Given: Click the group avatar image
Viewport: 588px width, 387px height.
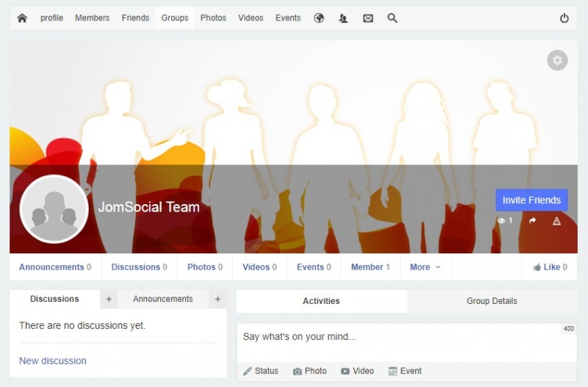Looking at the screenshot, I should 54,209.
